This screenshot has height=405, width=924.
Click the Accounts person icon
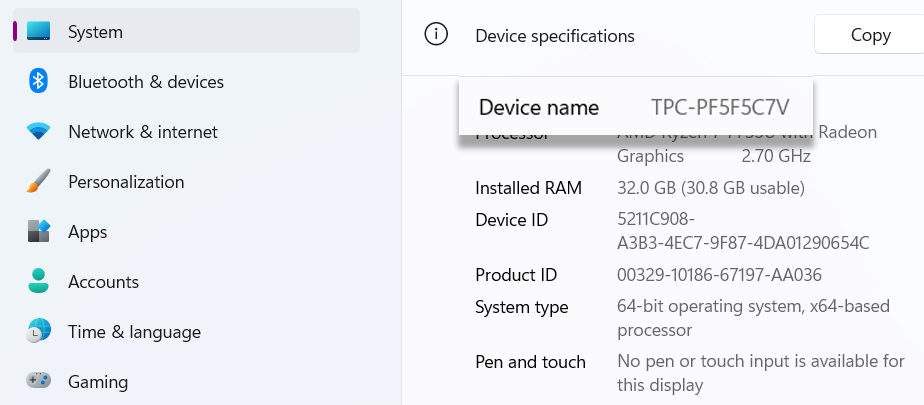point(38,282)
